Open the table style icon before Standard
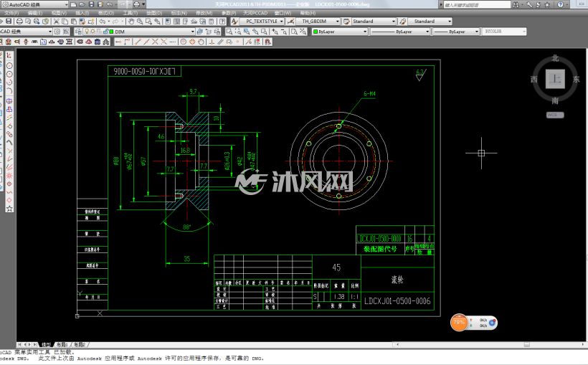The image size is (588, 365). [x=346, y=22]
